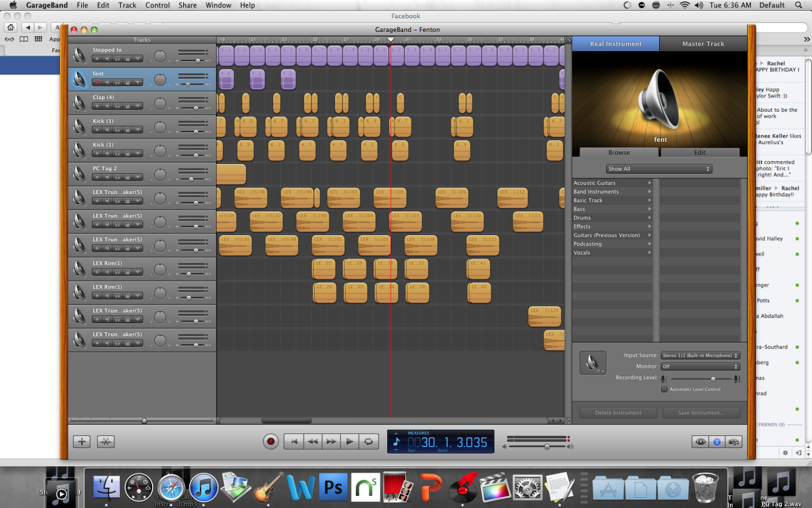Click the PC Tag 2 audio region
Image resolution: width=812 pixels, height=508 pixels.
pyautogui.click(x=231, y=174)
